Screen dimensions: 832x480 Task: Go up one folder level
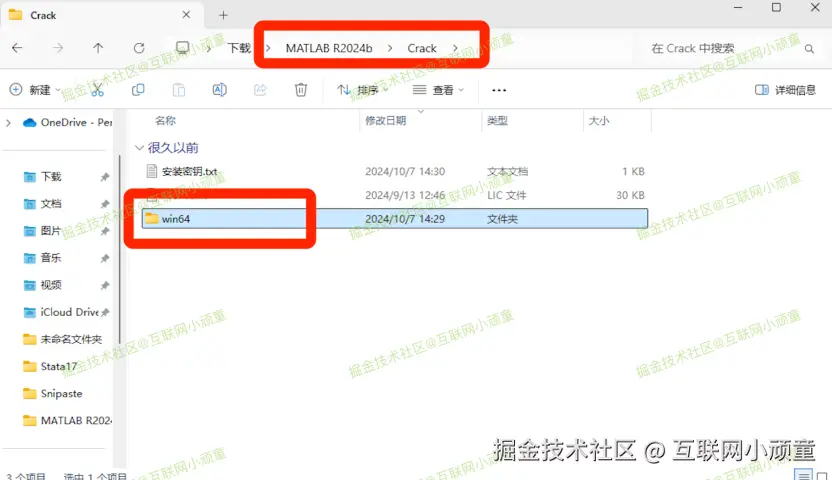click(98, 48)
